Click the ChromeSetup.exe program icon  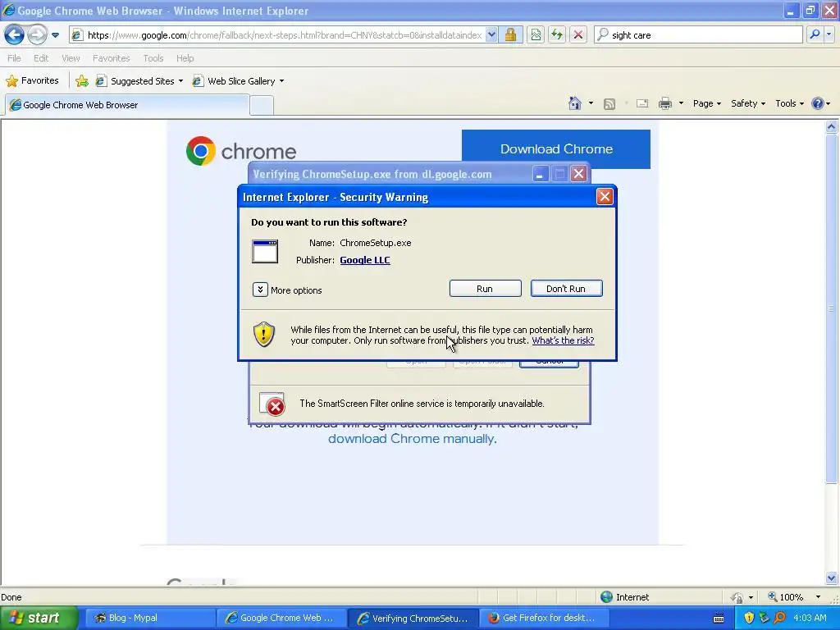[265, 251]
